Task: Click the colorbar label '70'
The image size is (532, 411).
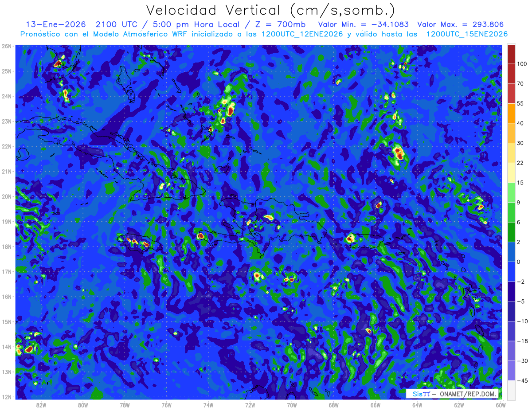Action: (520, 83)
